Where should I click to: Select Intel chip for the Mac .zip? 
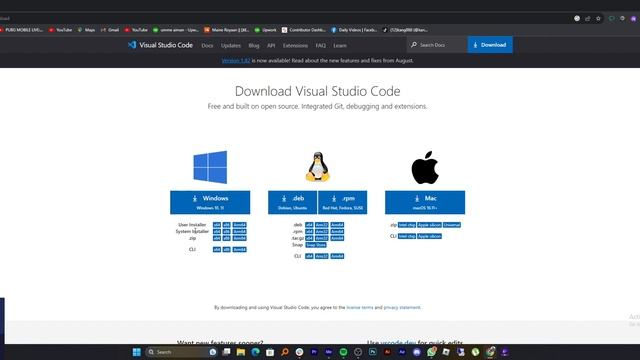pyautogui.click(x=407, y=225)
